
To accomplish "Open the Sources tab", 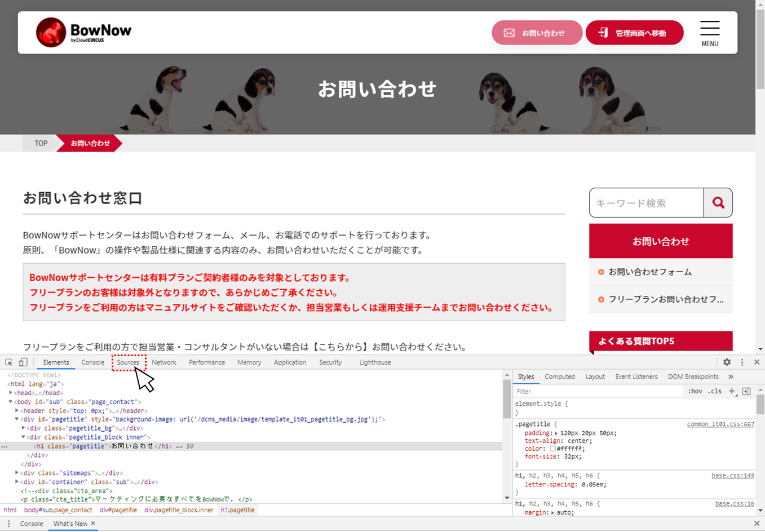I will (128, 362).
